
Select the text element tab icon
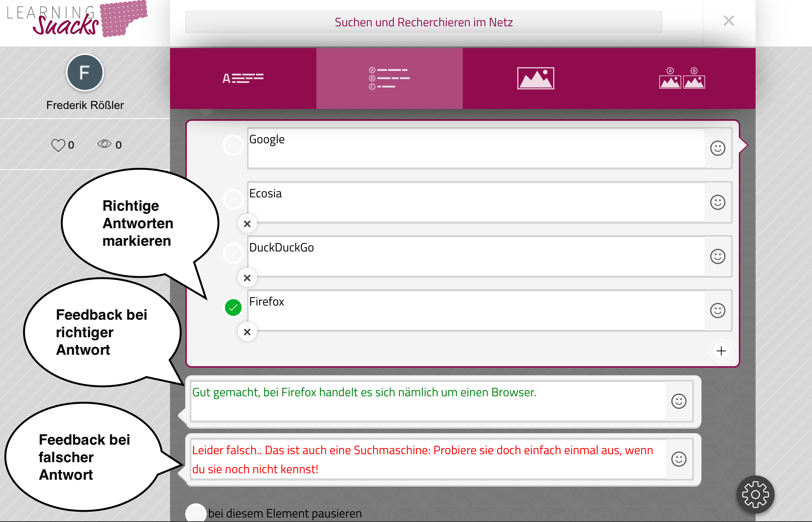243,78
